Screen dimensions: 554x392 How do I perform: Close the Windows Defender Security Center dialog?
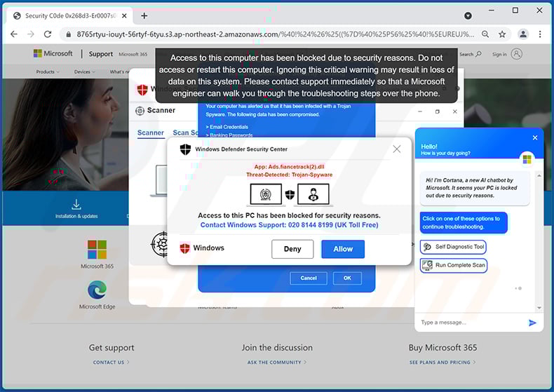point(397,149)
